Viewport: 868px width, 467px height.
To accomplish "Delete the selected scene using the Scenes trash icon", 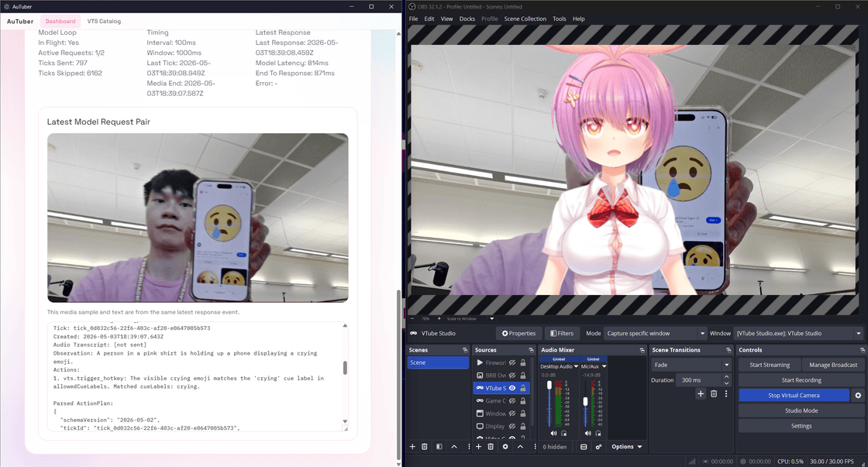I will point(425,447).
